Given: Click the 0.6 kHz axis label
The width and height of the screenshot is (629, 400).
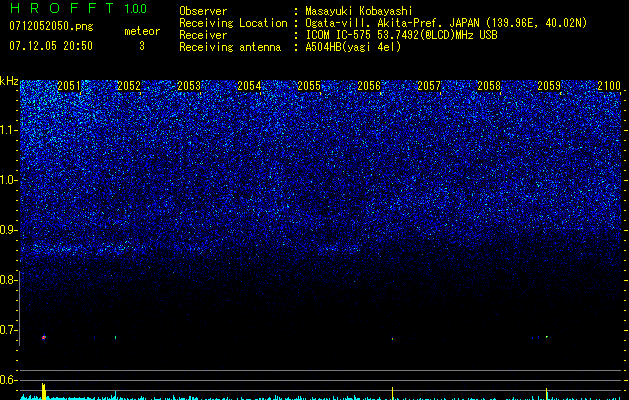Looking at the screenshot, I should (x=8, y=380).
